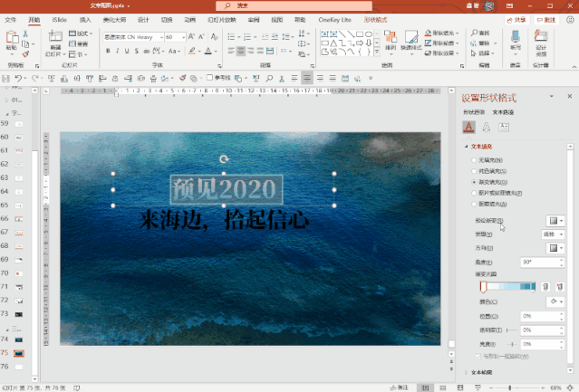Center-align text in ribbon paragraph group
The height and width of the screenshot is (392, 579).
point(241,51)
